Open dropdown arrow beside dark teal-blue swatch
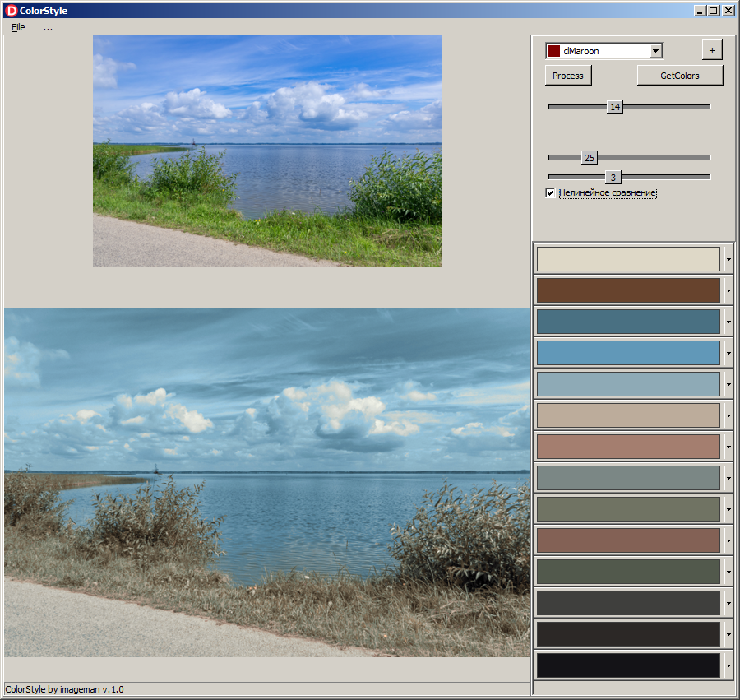740x700 pixels. coord(728,322)
